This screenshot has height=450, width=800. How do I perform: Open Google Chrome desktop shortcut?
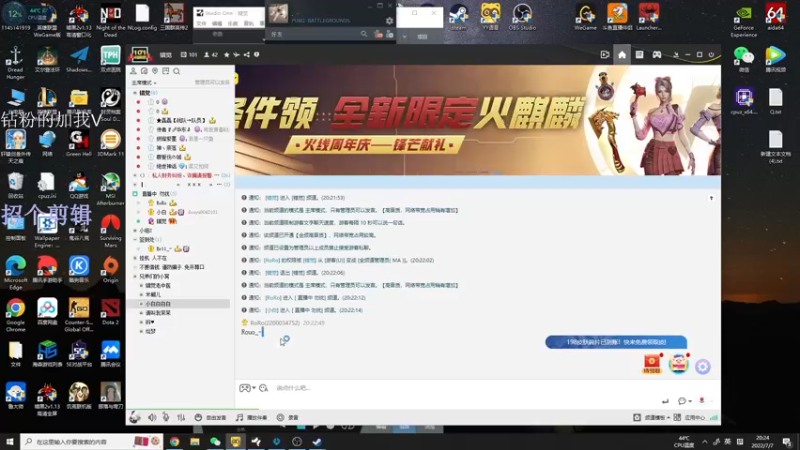tap(15, 316)
